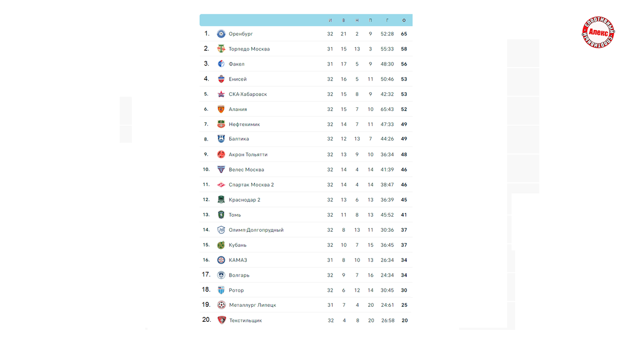Sort table by the О points column header
The width and height of the screenshot is (644, 362).
[404, 20]
